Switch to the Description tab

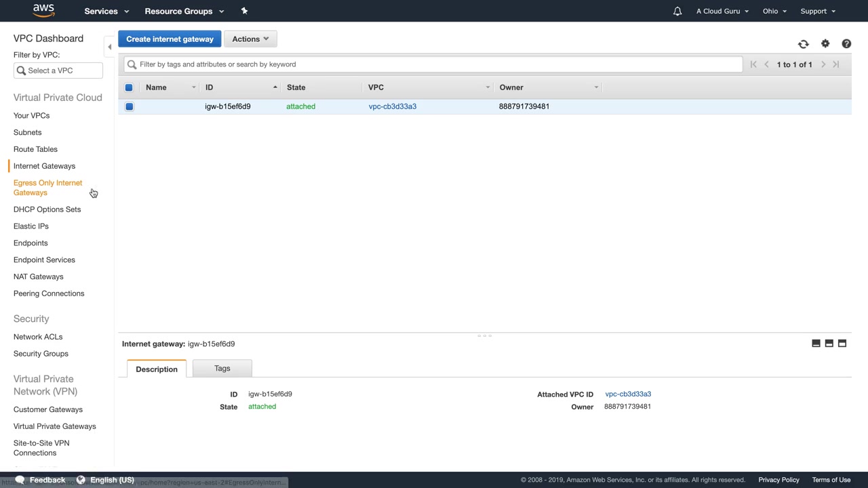click(x=157, y=369)
